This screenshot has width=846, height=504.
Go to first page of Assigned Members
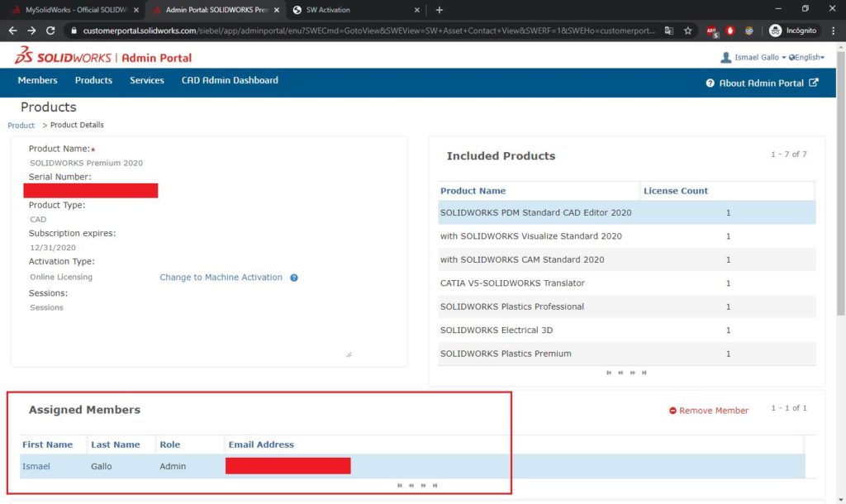click(400, 486)
